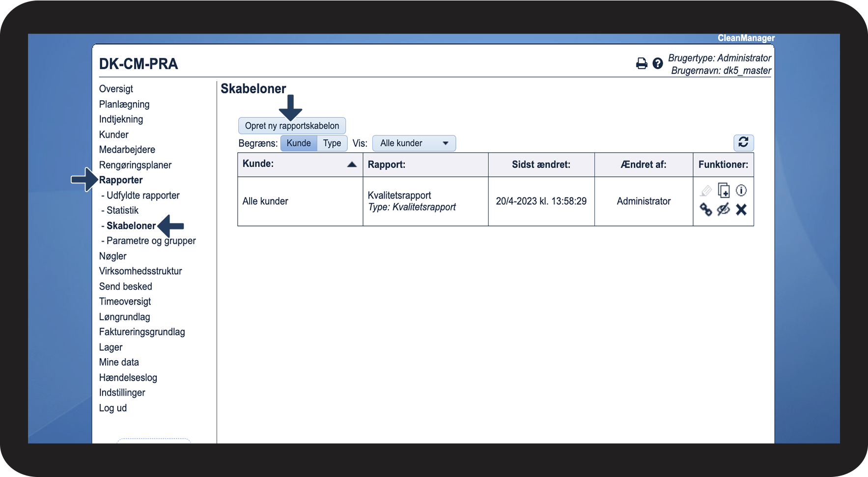The width and height of the screenshot is (868, 477).
Task: Click the print icon in header
Action: pos(642,63)
